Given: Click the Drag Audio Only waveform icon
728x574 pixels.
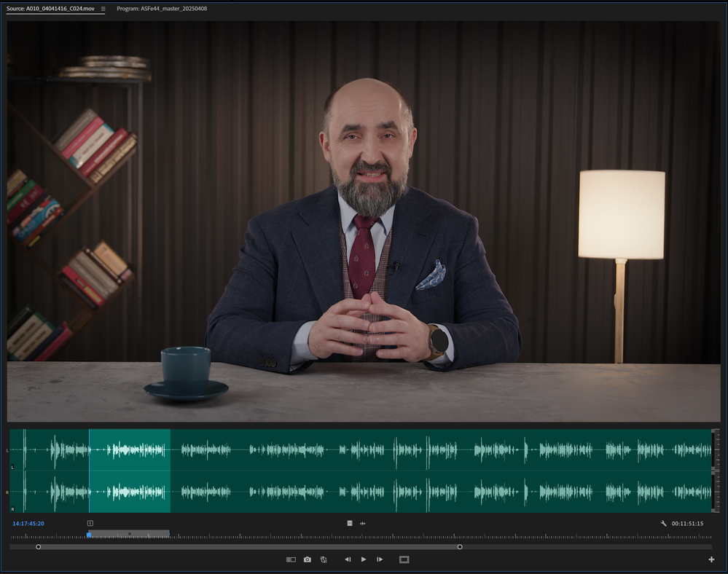Looking at the screenshot, I should click(x=363, y=524).
